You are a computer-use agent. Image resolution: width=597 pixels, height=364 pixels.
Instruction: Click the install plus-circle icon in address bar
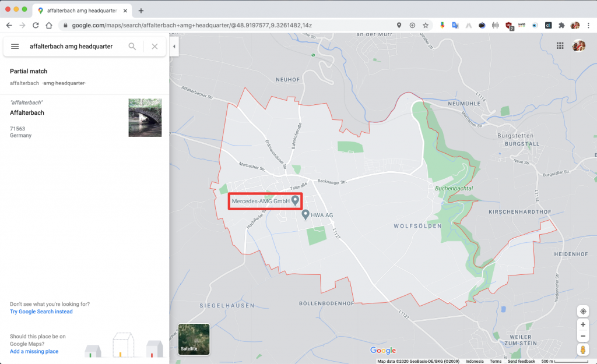tap(412, 26)
